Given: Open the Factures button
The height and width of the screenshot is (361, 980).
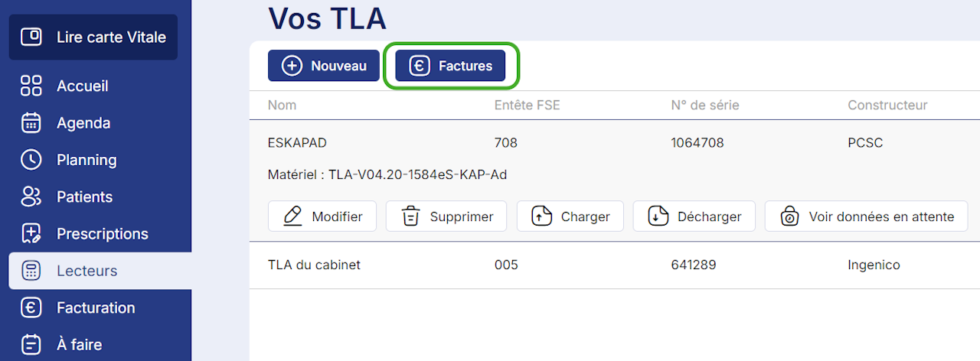Looking at the screenshot, I should coord(450,66).
